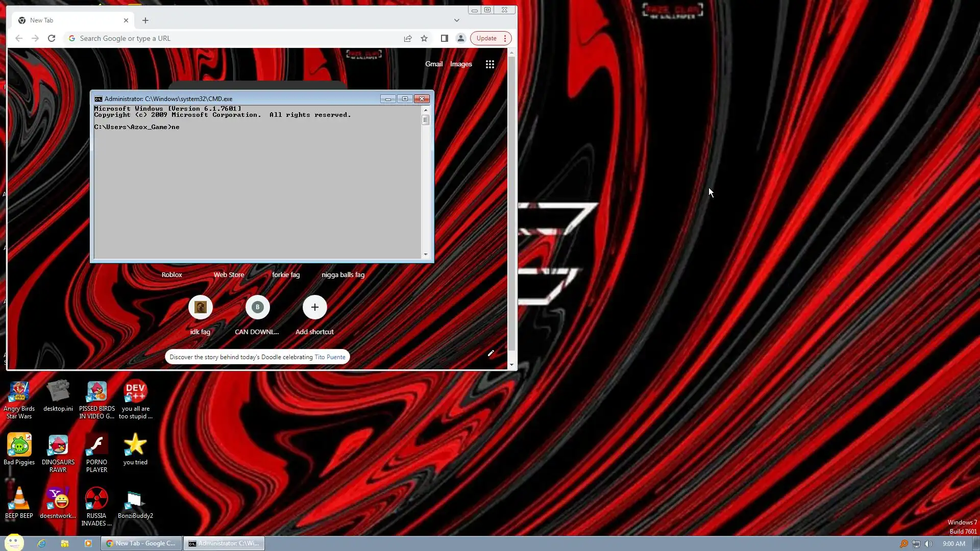Click the Add shortcut button

tap(314, 308)
